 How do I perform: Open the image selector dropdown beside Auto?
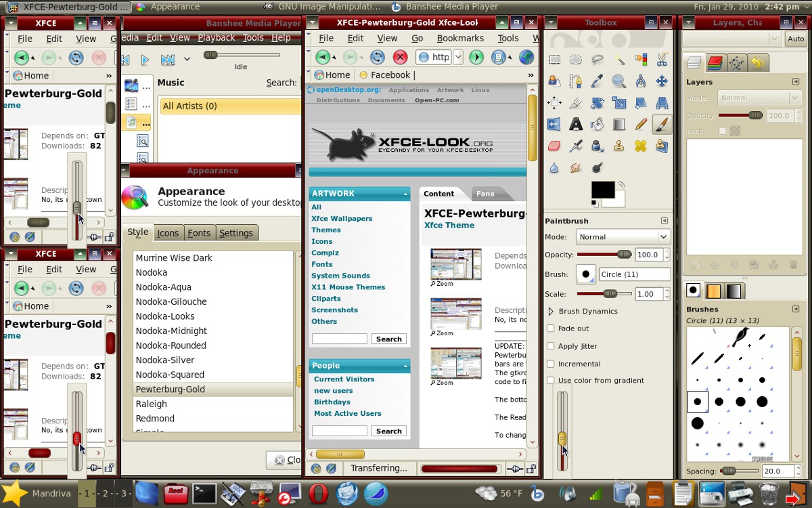[x=732, y=39]
